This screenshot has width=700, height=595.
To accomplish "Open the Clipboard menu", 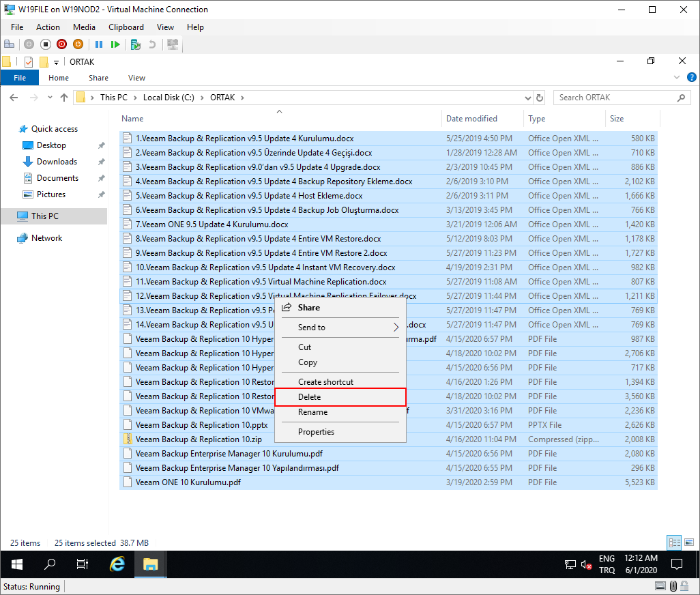I will click(x=126, y=27).
